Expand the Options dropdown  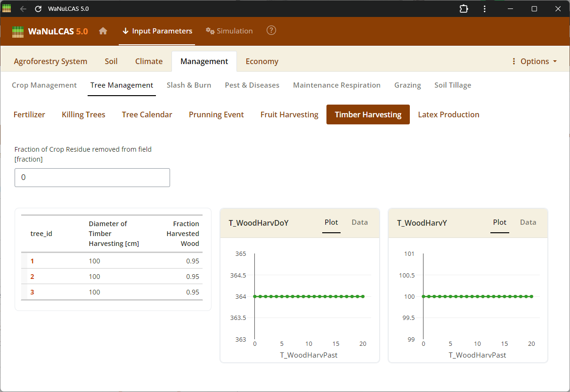click(x=534, y=61)
